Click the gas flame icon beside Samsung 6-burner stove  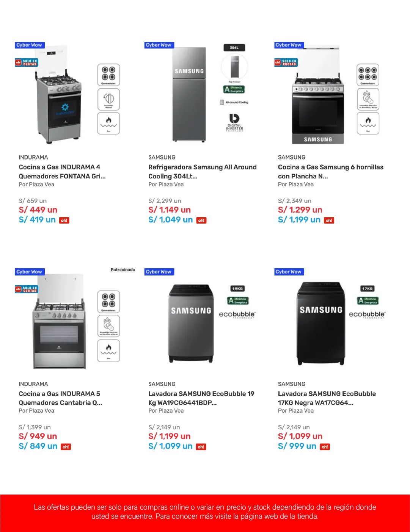point(368,123)
